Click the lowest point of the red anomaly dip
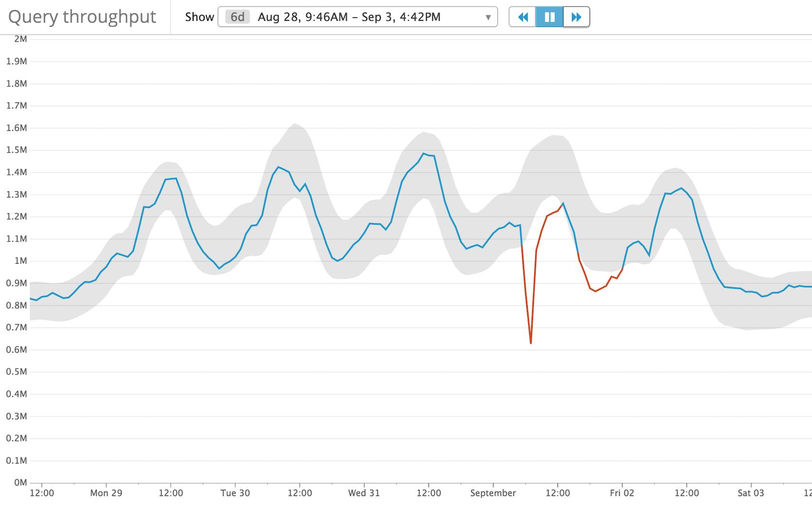This screenshot has height=508, width=812. (531, 343)
